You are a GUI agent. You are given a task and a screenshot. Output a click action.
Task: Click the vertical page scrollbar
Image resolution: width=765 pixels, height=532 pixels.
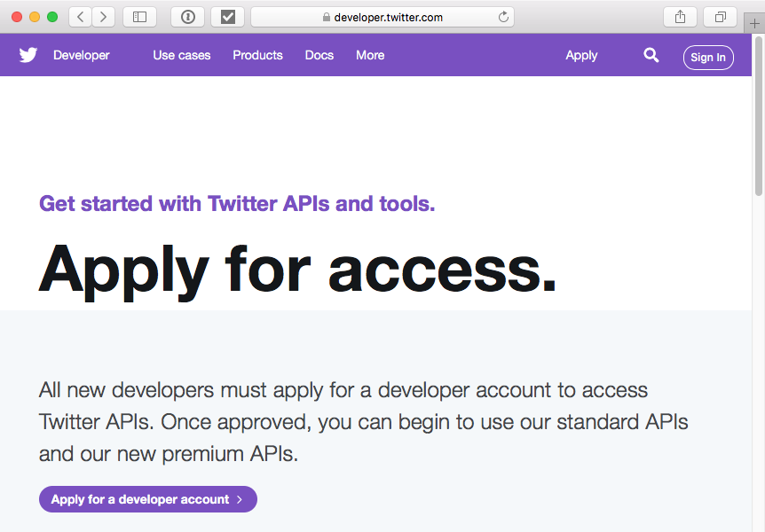pyautogui.click(x=758, y=115)
